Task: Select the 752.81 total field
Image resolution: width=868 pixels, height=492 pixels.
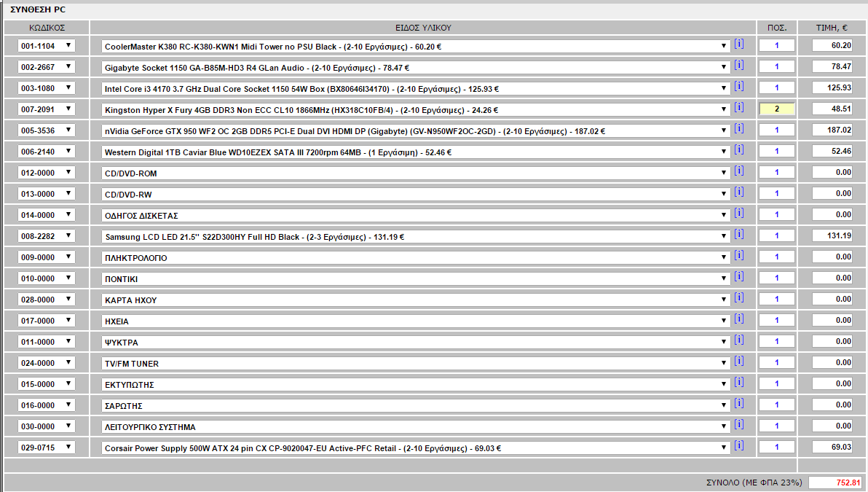Action: click(835, 483)
